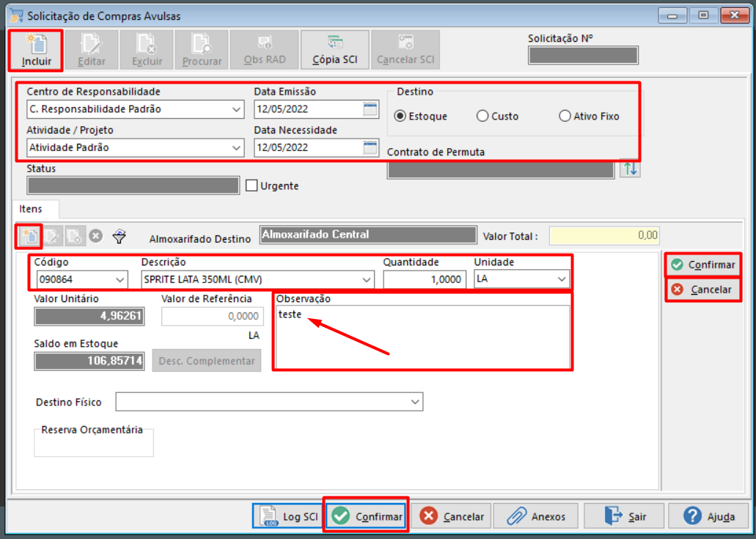Click the Valor Total field
The height and width of the screenshot is (539, 756).
tap(604, 235)
